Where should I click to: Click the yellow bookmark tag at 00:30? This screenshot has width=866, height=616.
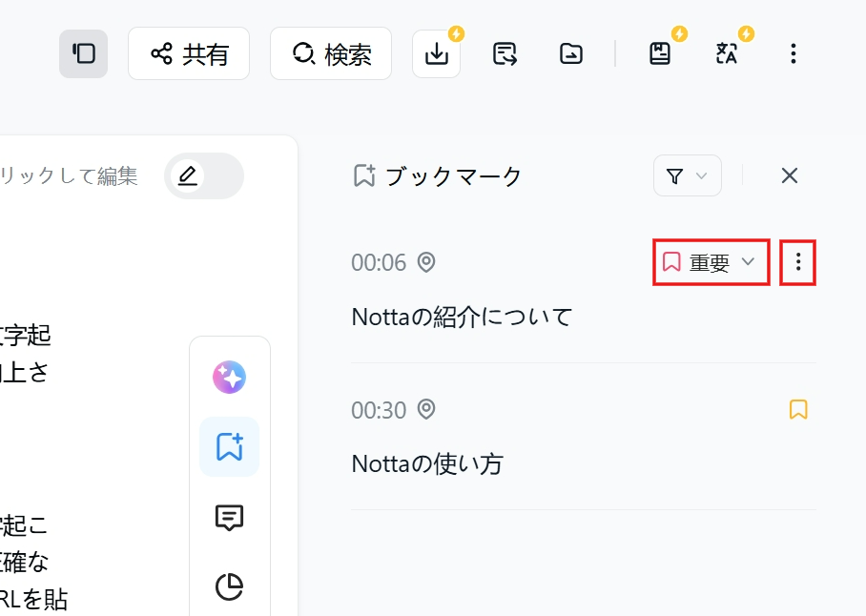798,410
